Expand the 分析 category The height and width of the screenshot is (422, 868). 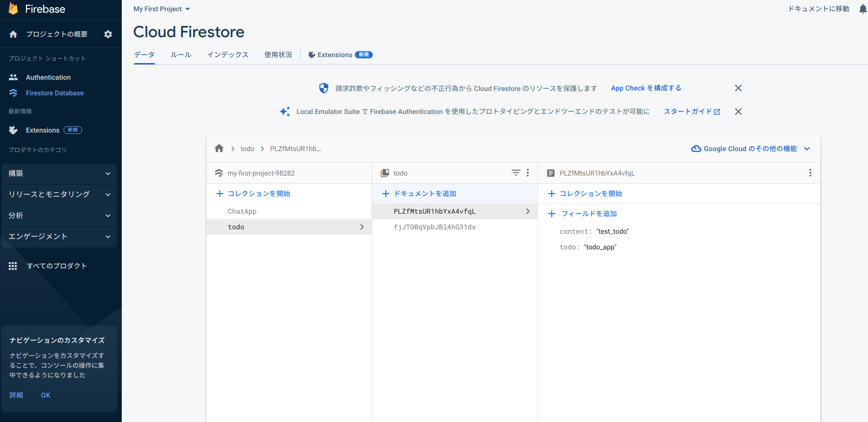click(59, 216)
